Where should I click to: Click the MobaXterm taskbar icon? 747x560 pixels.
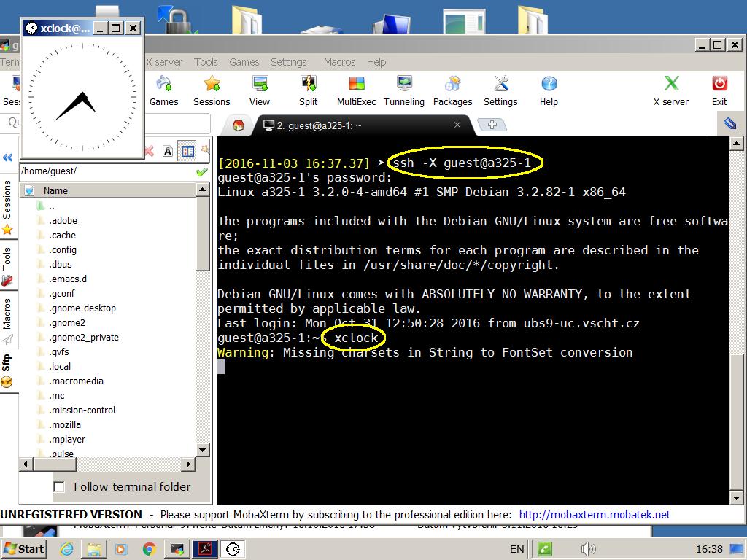click(177, 549)
